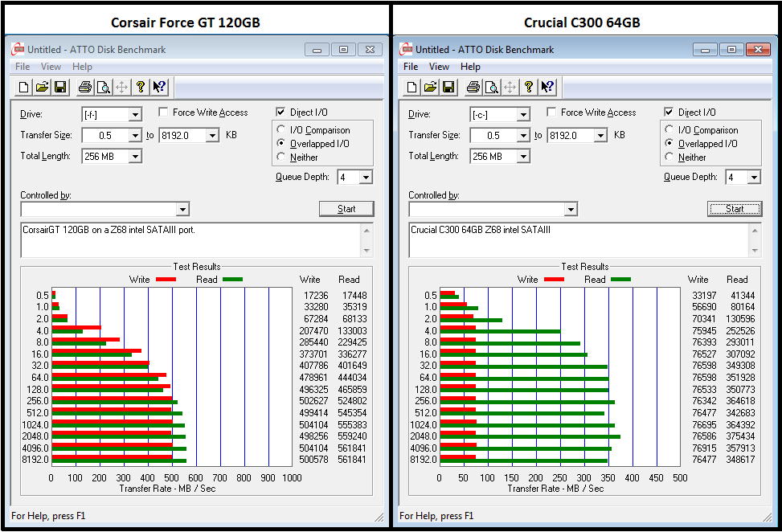Open 8192.0 transfer size dropdown in Corsair window
This screenshot has width=782, height=532.
[212, 136]
